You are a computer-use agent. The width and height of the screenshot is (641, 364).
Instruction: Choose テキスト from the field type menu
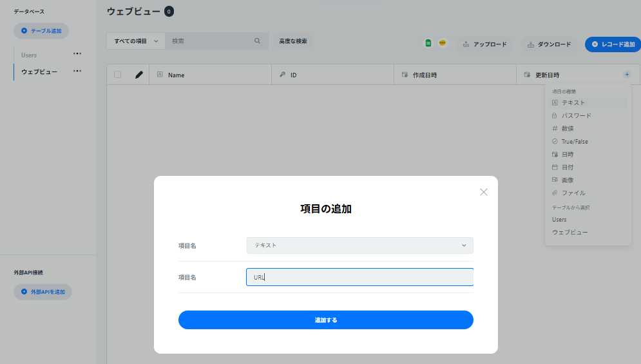(x=588, y=102)
